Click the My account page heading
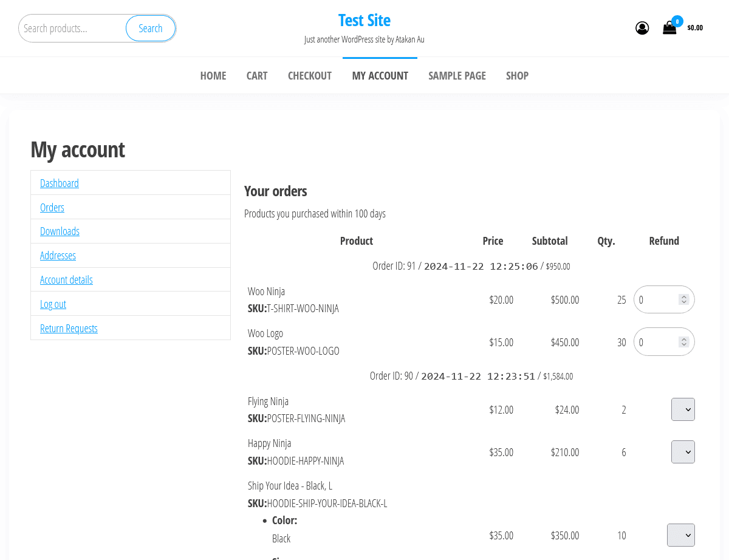Image resolution: width=729 pixels, height=560 pixels. pos(78,149)
